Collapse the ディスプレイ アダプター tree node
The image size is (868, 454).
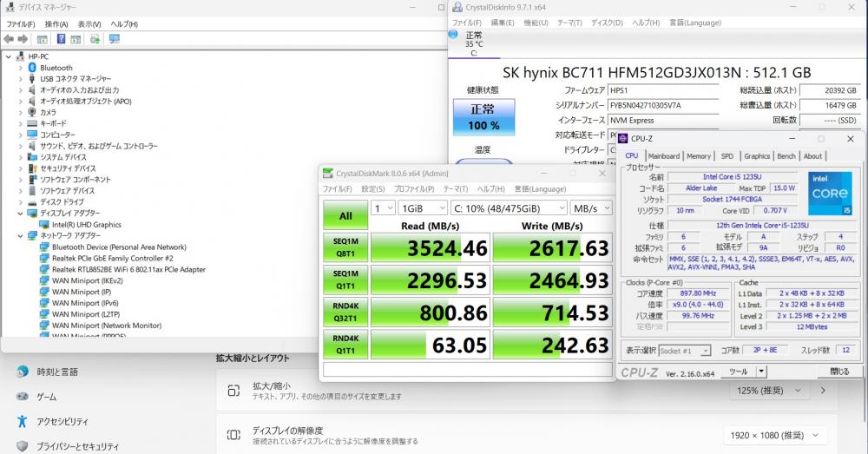pos(21,214)
